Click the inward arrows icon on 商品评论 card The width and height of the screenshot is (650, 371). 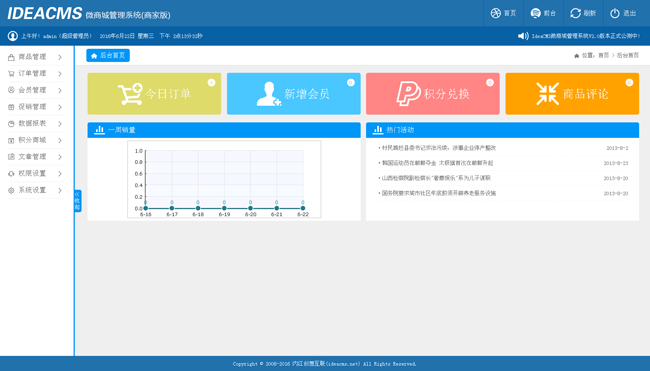pyautogui.click(x=547, y=94)
